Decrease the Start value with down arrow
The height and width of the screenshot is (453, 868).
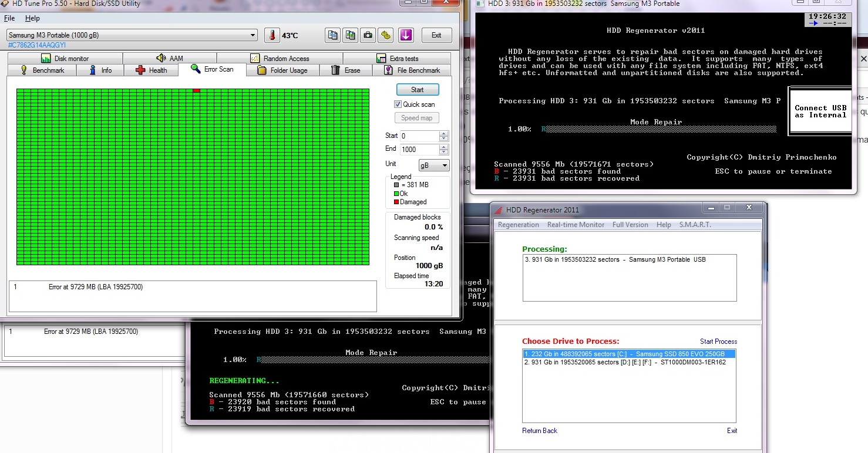tap(444, 138)
